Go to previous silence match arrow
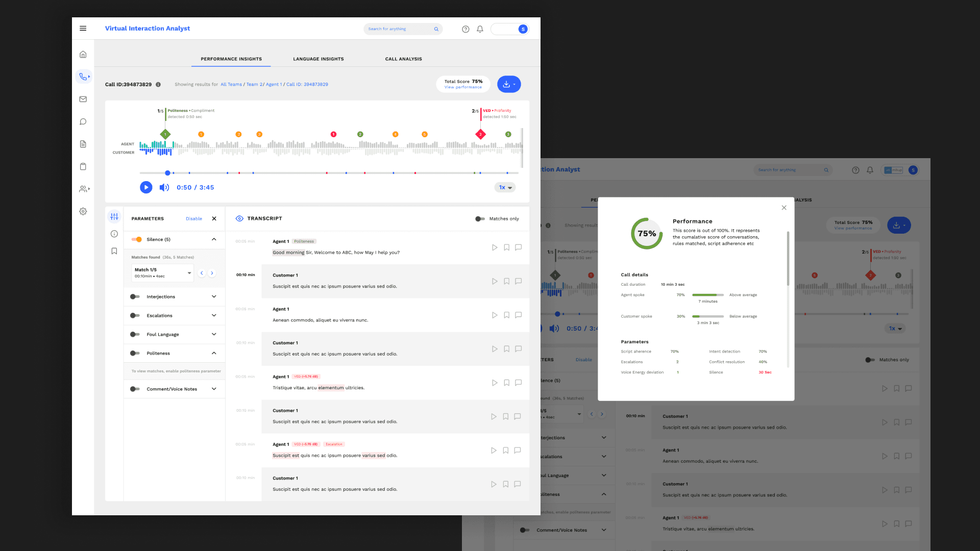980x551 pixels. click(202, 273)
